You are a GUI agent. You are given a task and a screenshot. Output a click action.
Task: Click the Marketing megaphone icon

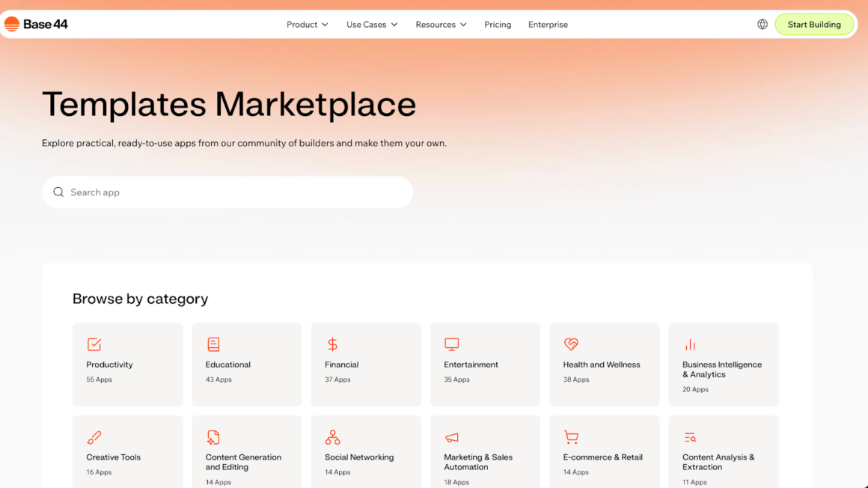[451, 437]
